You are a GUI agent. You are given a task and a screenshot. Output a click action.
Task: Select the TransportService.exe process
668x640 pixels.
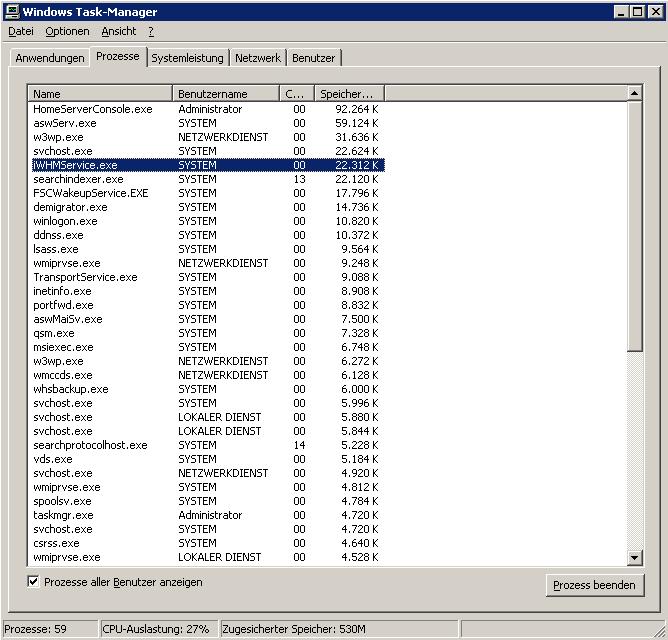click(208, 277)
